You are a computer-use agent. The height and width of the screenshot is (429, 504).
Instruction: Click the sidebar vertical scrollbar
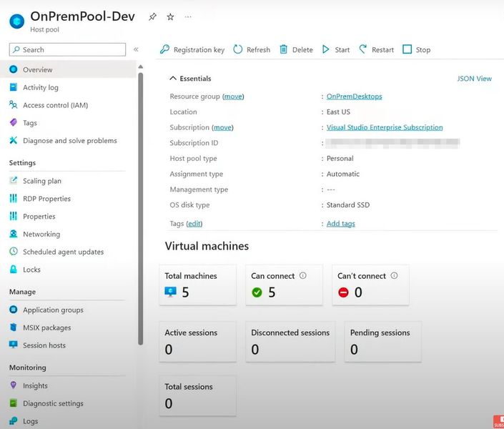pyautogui.click(x=140, y=209)
